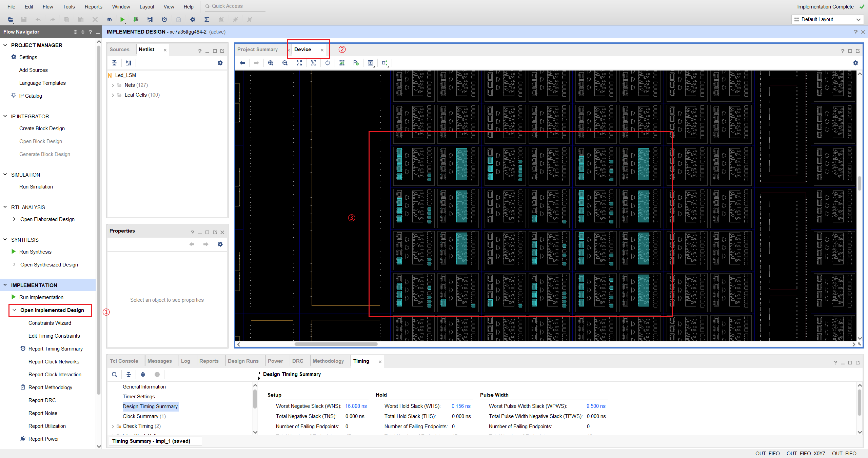Image resolution: width=868 pixels, height=458 pixels.
Task: Click Report Utilization in Flow Navigator
Action: [x=47, y=426]
